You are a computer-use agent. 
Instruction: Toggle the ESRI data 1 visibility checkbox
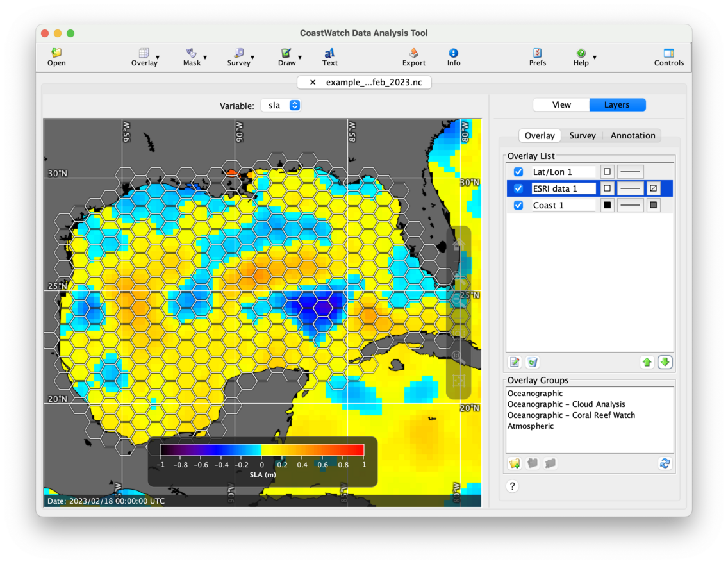point(518,188)
